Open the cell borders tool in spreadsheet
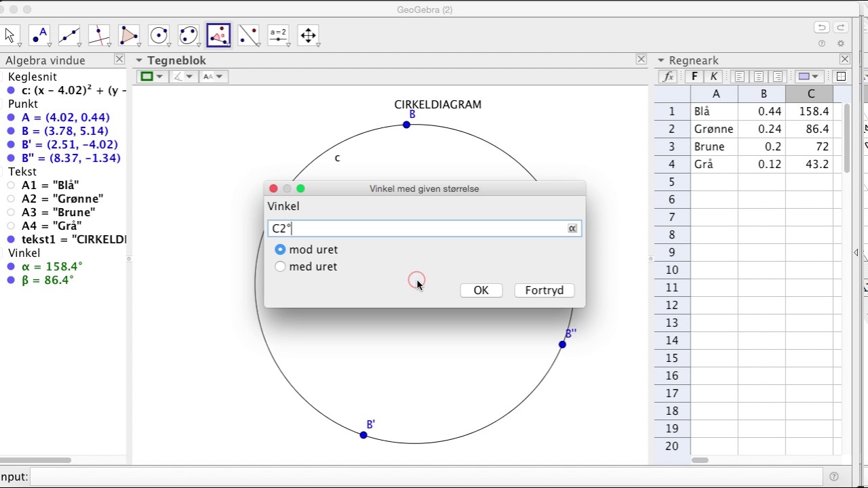Screen dimensions: 868x488 coord(841,77)
